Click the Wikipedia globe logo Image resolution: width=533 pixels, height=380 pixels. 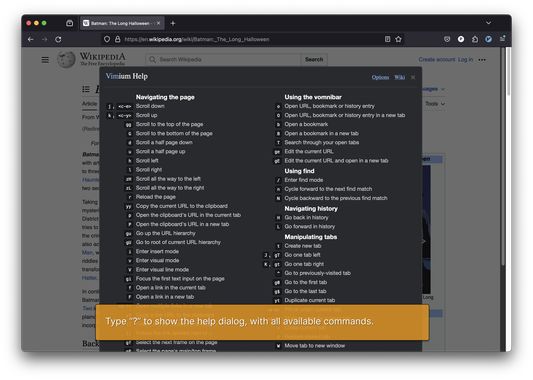pos(66,59)
